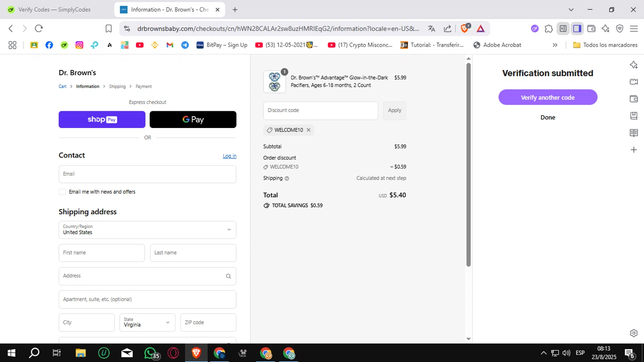Open a new browser tab

tap(235, 9)
